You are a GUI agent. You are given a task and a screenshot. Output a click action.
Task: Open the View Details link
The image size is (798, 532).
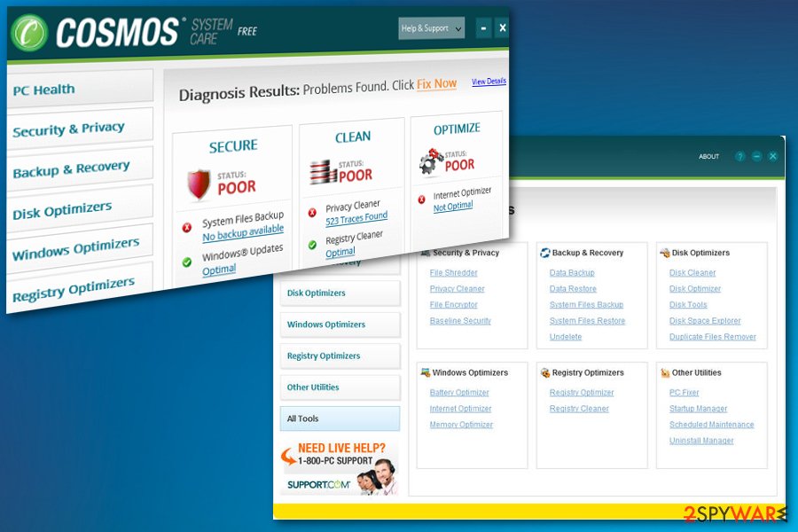coord(489,82)
